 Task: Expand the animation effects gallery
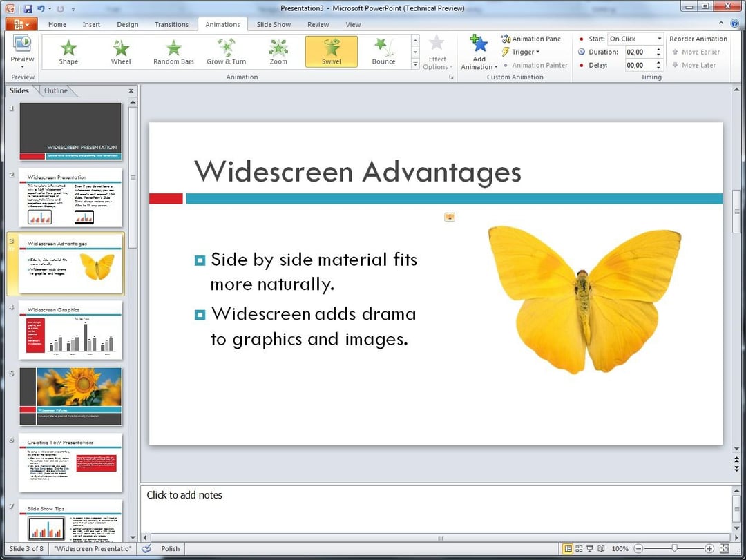pyautogui.click(x=414, y=64)
